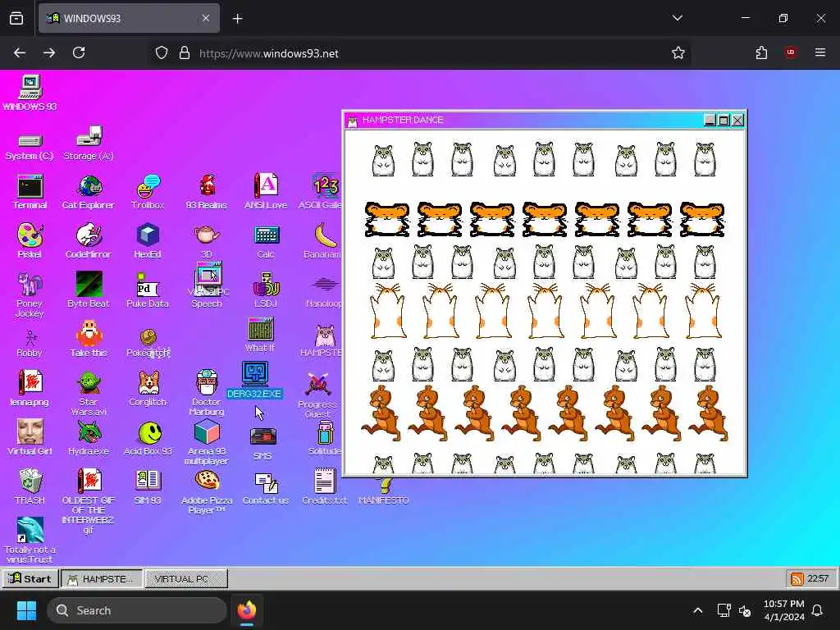Open the ANSI Love icon

tap(266, 191)
